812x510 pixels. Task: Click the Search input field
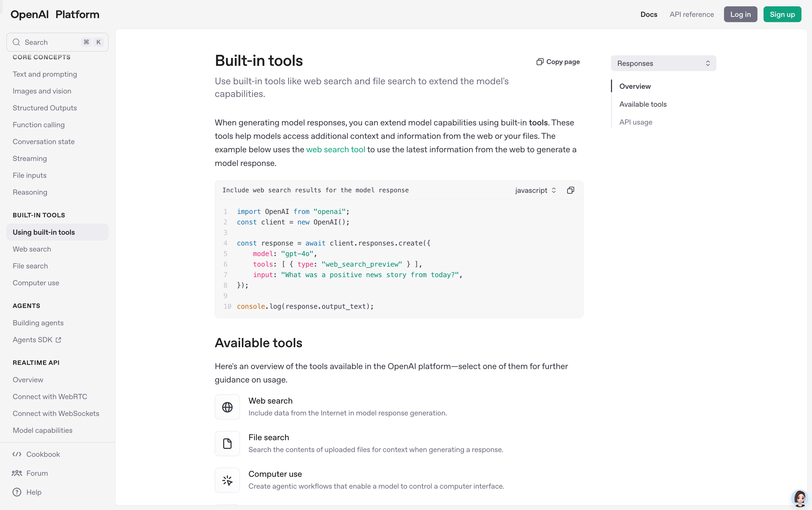[x=57, y=42]
